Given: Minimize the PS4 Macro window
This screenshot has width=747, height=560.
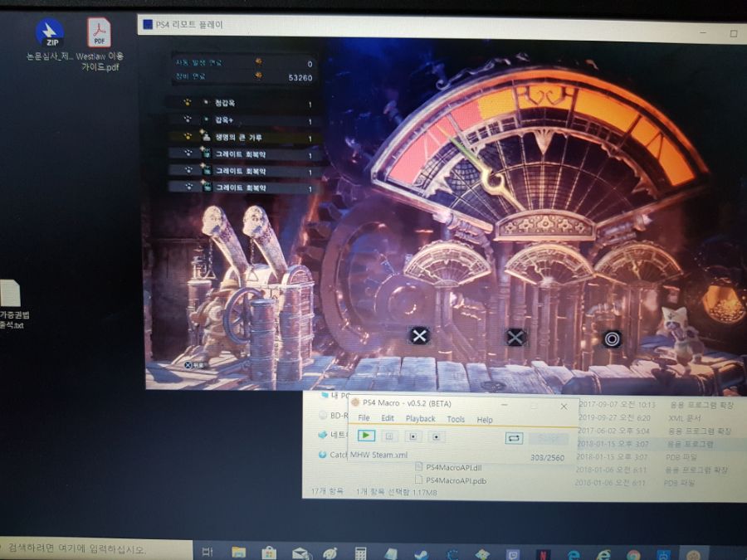Looking at the screenshot, I should [x=504, y=405].
